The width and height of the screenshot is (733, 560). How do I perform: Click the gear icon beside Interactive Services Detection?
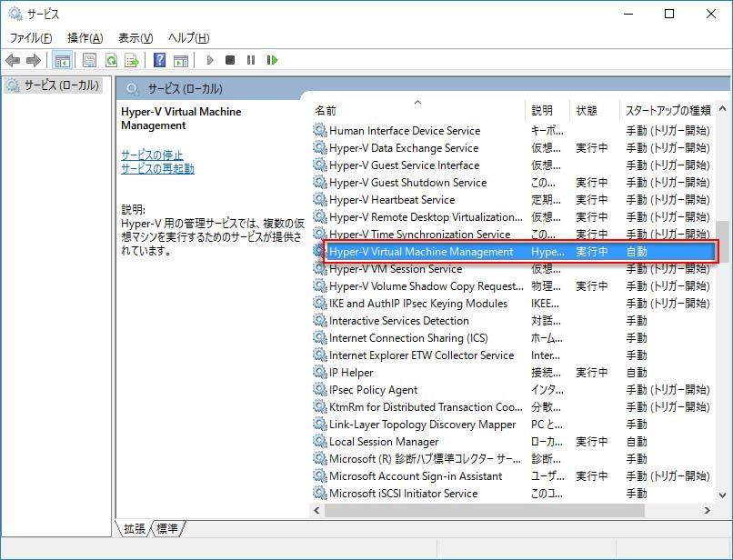coord(320,321)
